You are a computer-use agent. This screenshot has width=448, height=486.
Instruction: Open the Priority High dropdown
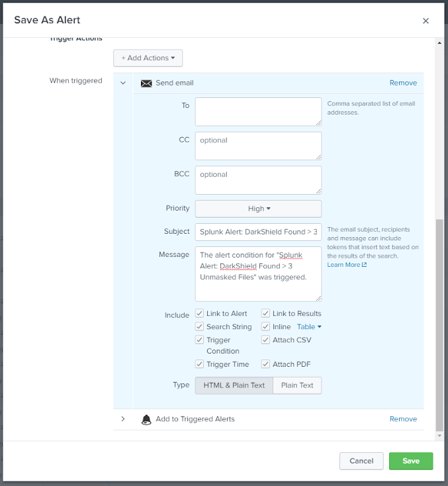tap(258, 209)
